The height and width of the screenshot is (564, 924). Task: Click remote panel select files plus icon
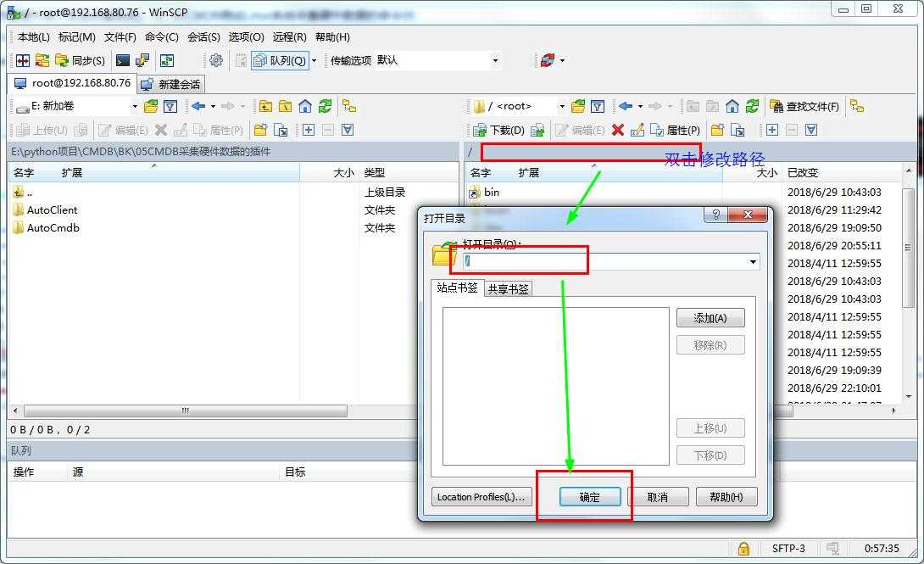click(x=772, y=130)
